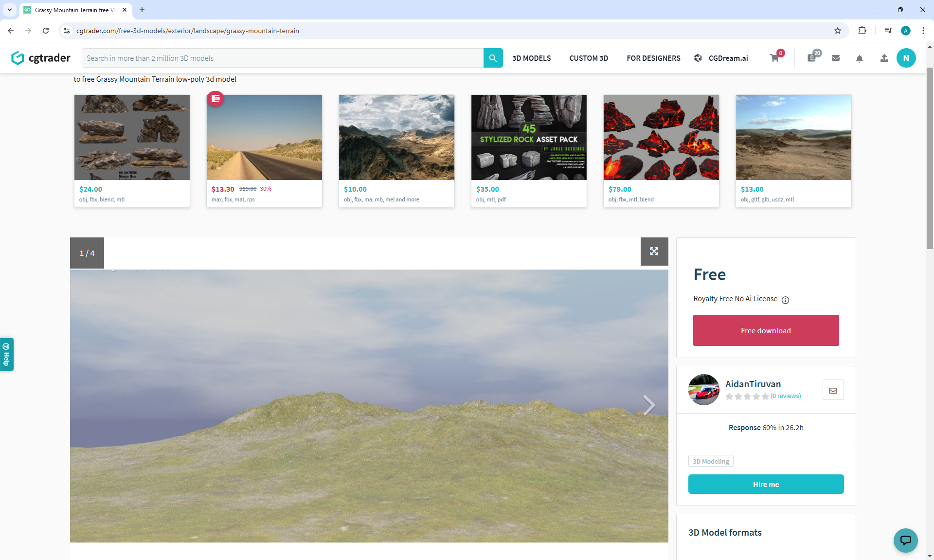
Task: Open the messages envelope icon in header
Action: tap(836, 58)
